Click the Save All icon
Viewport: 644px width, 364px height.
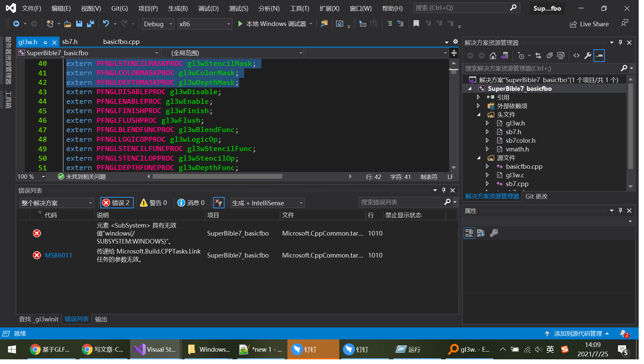(x=90, y=24)
